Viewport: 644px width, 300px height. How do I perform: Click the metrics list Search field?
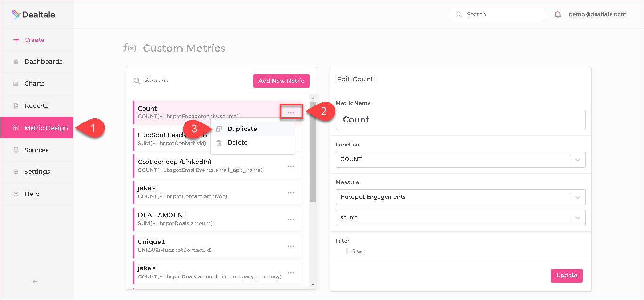pyautogui.click(x=191, y=81)
